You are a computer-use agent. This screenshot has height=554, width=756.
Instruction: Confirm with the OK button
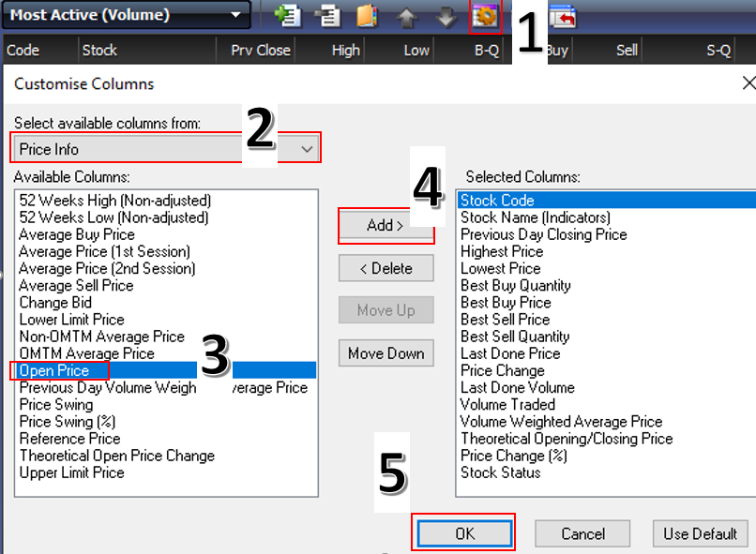(x=464, y=533)
